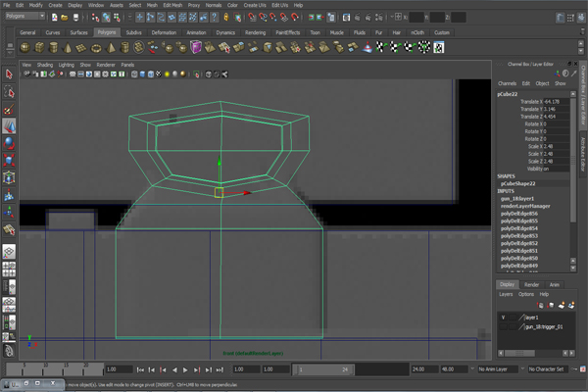Open the Polygons menu set dropdown
This screenshot has width=588, height=392.
click(25, 16)
